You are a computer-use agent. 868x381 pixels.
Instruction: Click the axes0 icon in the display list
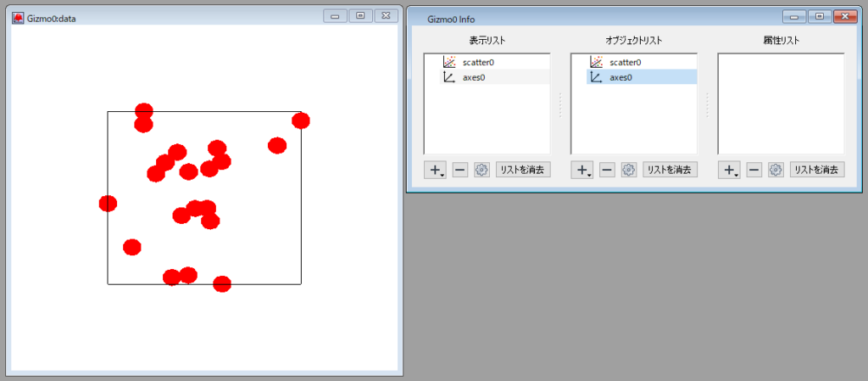pyautogui.click(x=449, y=77)
